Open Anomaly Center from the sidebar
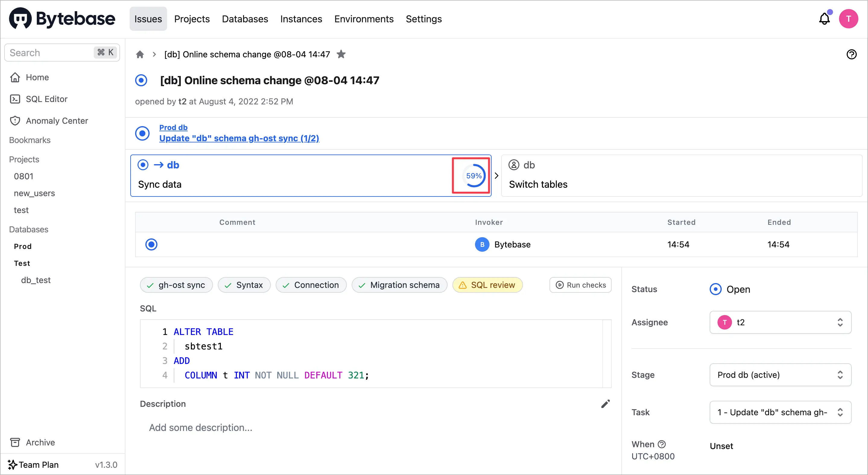The width and height of the screenshot is (868, 475). [x=57, y=121]
